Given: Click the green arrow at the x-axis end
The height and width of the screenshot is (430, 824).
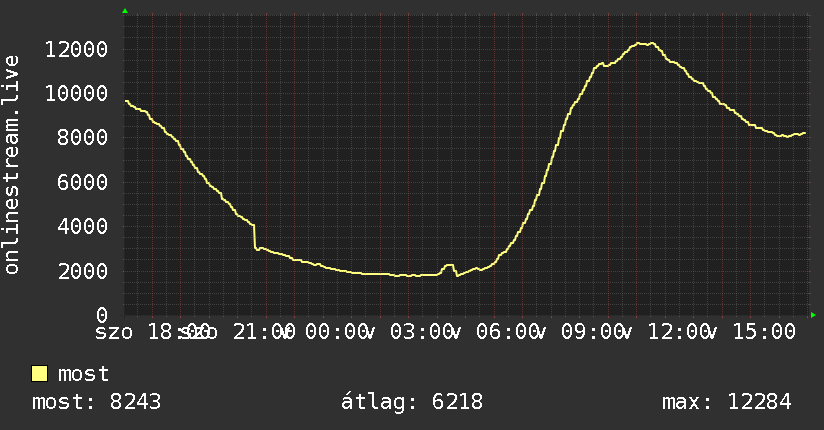Looking at the screenshot, I should pyautogui.click(x=813, y=315).
